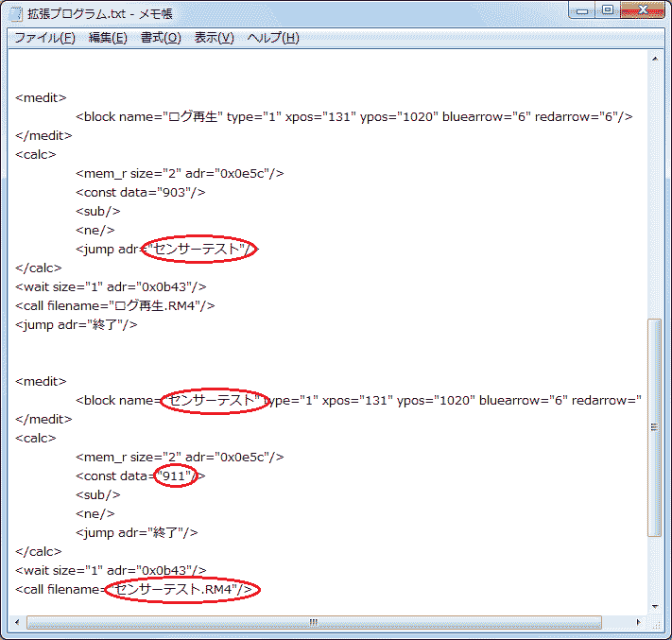Click the block name="センサーテスト" line
Image resolution: width=672 pixels, height=640 pixels.
click(358, 401)
